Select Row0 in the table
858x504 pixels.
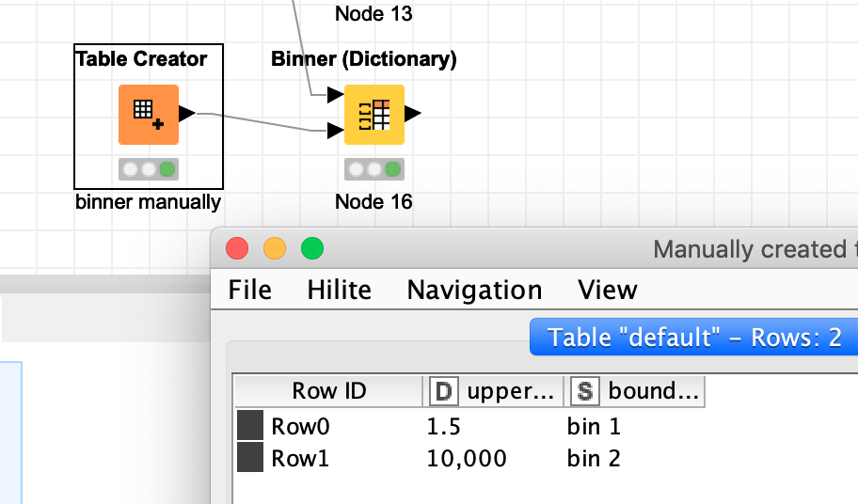(300, 426)
